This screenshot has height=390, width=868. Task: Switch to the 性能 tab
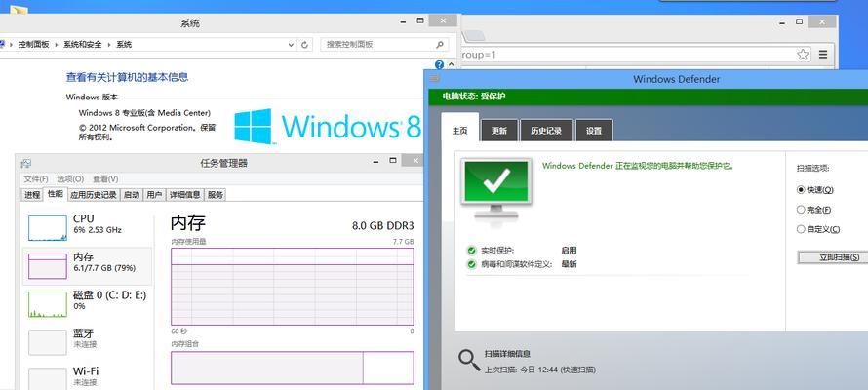[56, 194]
